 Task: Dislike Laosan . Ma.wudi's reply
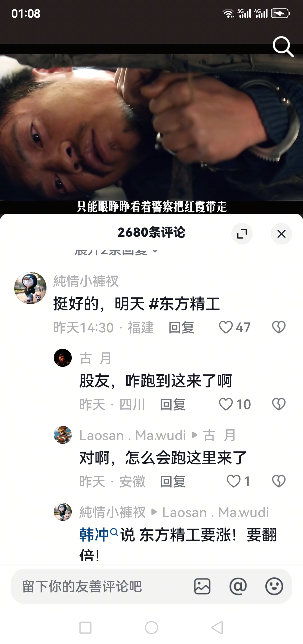[x=279, y=481]
